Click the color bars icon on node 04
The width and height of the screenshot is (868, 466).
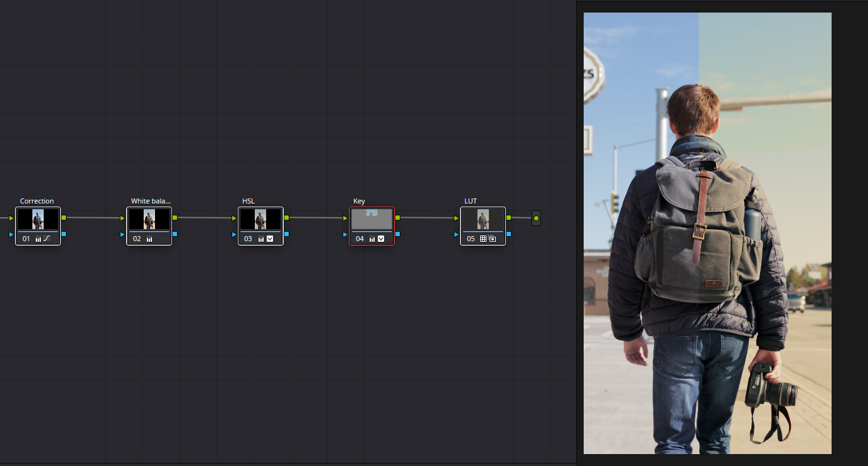pos(372,239)
